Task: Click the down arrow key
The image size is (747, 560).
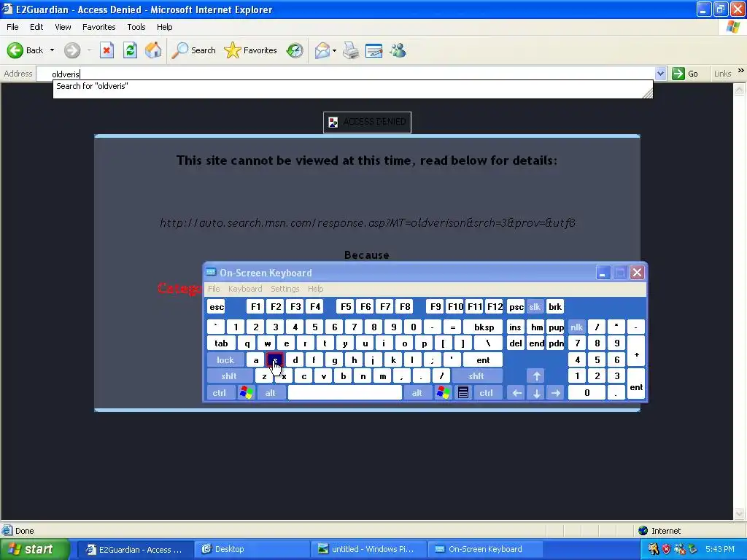Action: click(x=536, y=393)
